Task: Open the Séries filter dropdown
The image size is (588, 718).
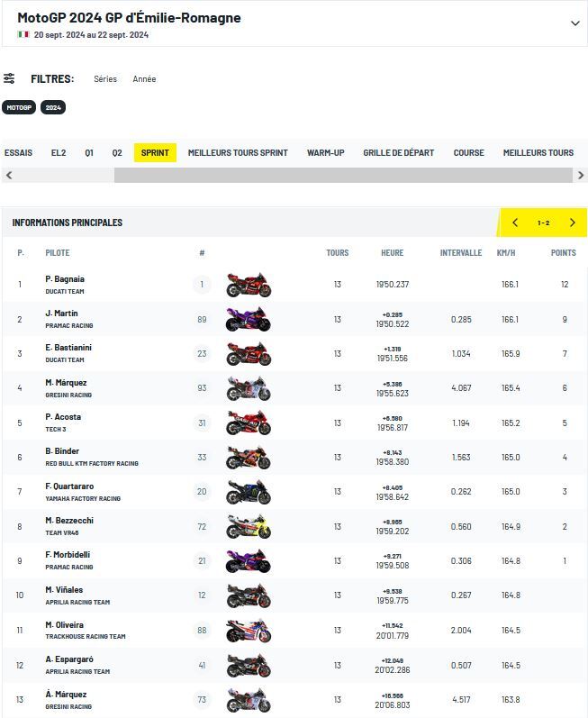Action: click(105, 79)
